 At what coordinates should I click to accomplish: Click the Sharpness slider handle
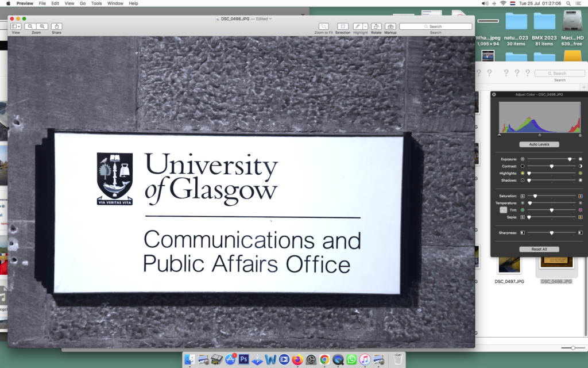tap(552, 233)
